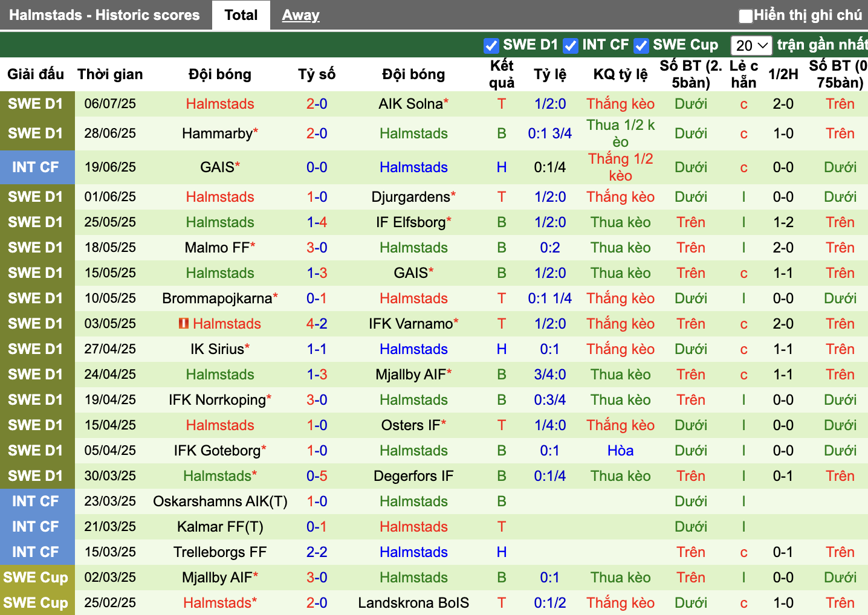Image resolution: width=868 pixels, height=615 pixels.
Task: Toggle the Hiển thị ghi chú checkbox
Action: click(746, 16)
